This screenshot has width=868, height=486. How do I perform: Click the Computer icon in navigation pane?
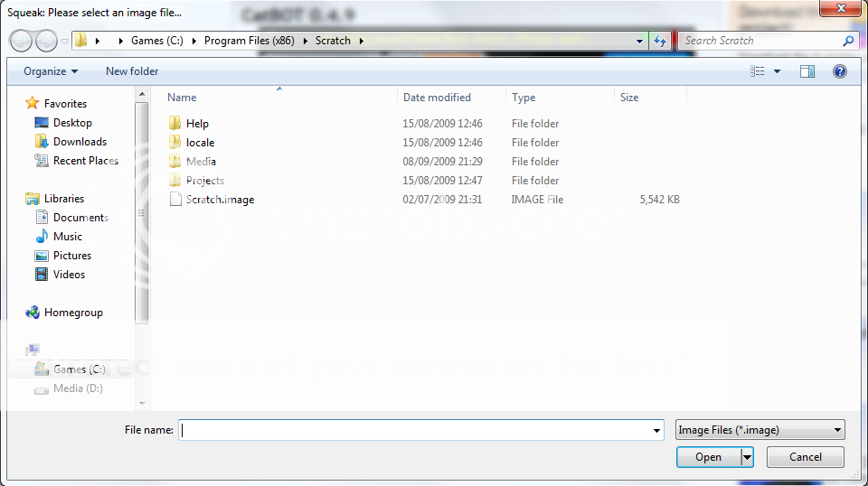pos(33,350)
